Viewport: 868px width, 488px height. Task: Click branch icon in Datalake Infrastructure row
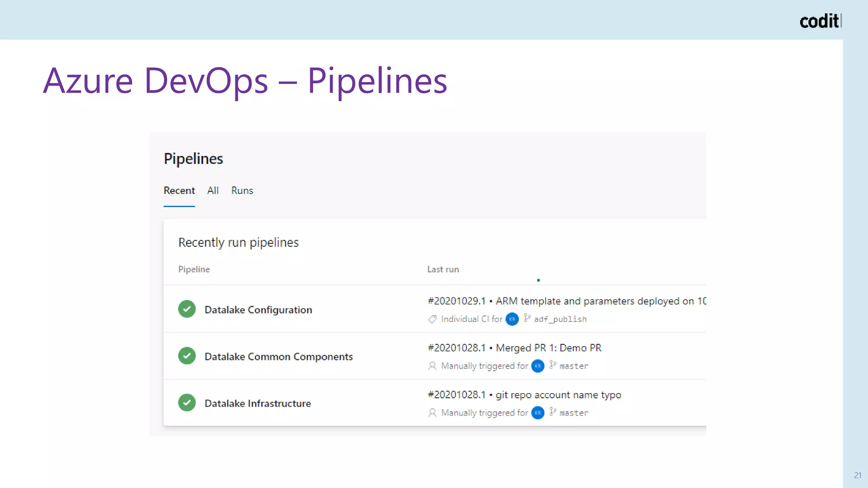(x=553, y=412)
